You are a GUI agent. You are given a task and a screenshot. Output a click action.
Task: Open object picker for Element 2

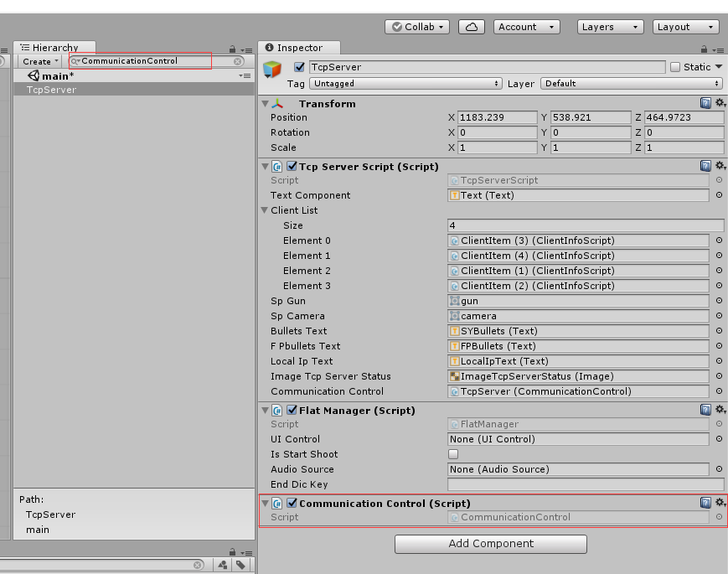[719, 271]
